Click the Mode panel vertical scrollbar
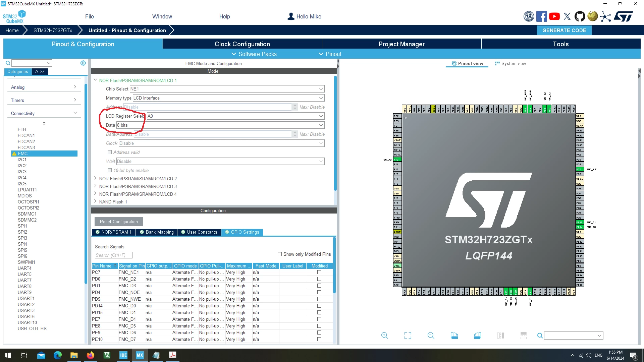The height and width of the screenshot is (362, 644). [x=335, y=134]
